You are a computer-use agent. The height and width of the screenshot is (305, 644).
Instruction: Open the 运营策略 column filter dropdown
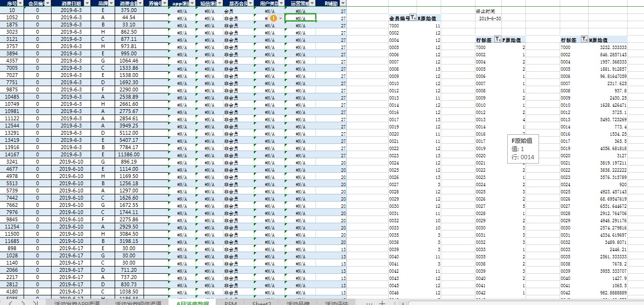click(313, 3)
